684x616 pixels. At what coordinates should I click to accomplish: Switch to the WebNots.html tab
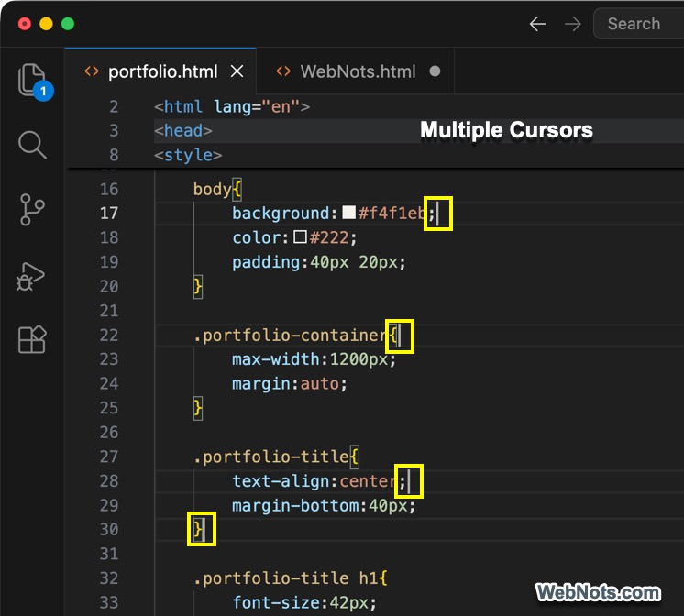[x=358, y=71]
